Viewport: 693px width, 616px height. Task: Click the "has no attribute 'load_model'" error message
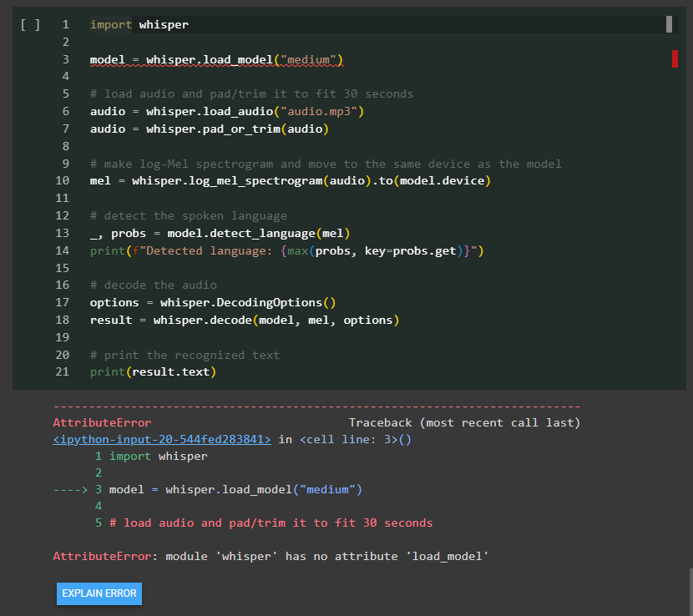click(x=326, y=556)
